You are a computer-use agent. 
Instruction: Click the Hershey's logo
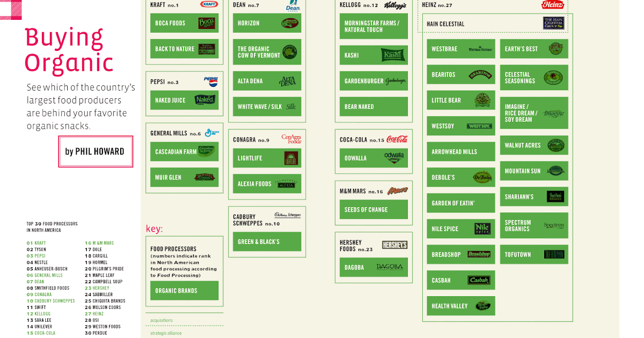tap(395, 245)
